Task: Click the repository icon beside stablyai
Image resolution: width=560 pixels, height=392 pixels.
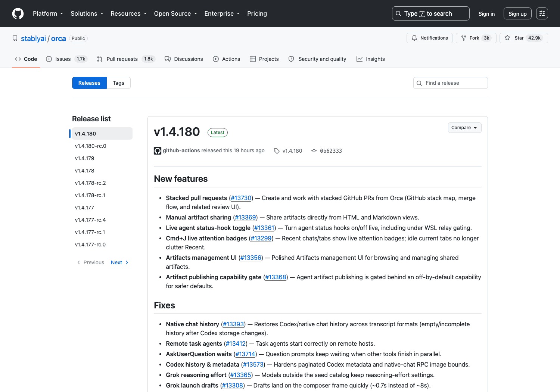Action: click(x=15, y=38)
